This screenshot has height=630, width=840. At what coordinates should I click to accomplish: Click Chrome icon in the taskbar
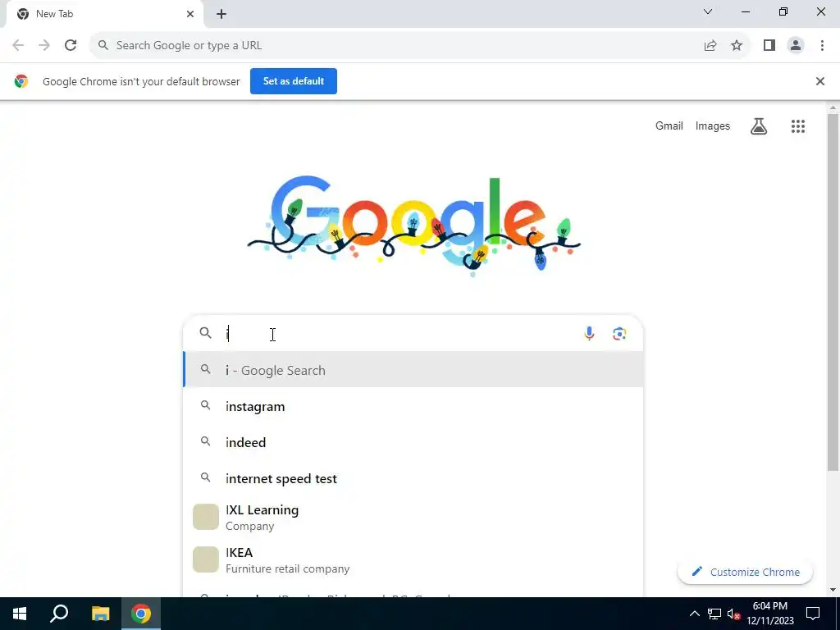coord(141,614)
